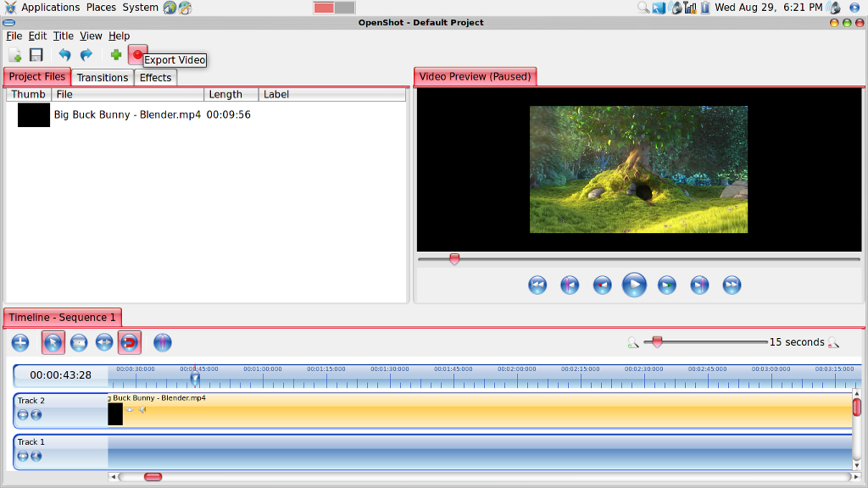868x488 pixels.
Task: Open the File menu
Action: (x=14, y=36)
